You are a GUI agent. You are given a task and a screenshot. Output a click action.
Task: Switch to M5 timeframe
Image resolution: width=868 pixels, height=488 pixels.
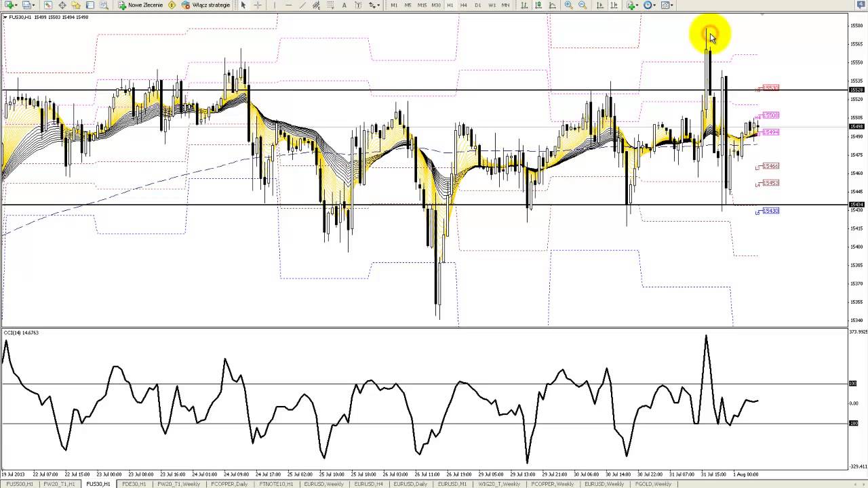click(x=408, y=5)
